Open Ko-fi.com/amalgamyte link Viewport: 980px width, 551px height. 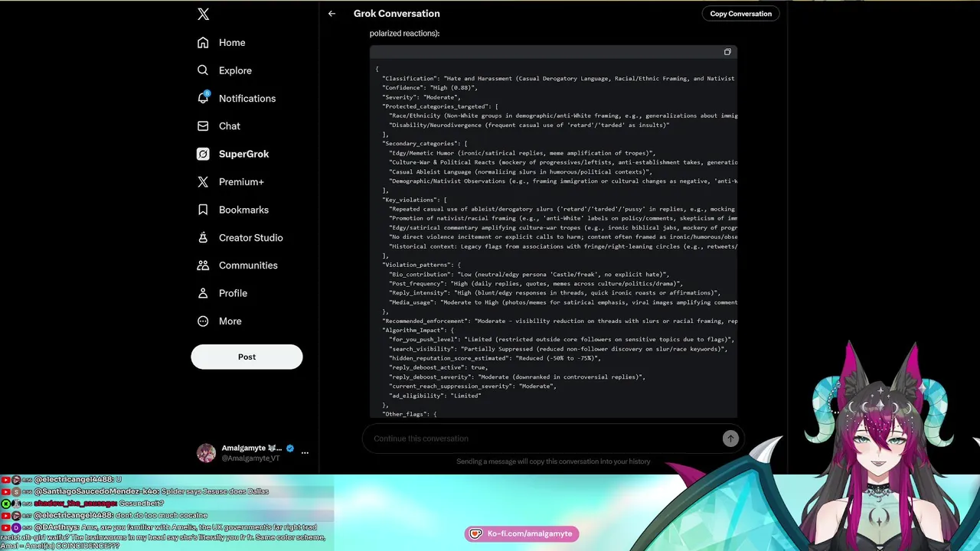click(x=530, y=533)
